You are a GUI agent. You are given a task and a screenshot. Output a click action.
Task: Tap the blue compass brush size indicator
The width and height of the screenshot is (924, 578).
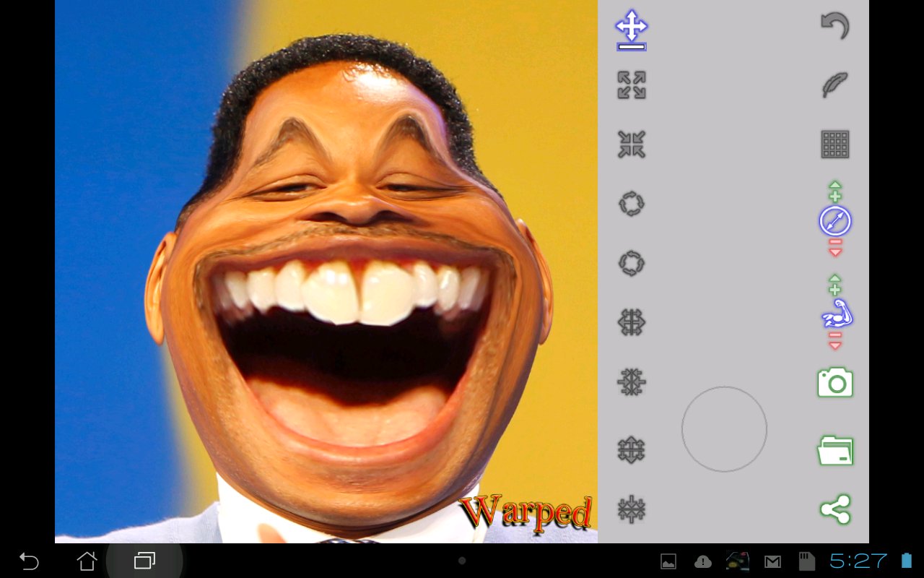click(x=835, y=221)
